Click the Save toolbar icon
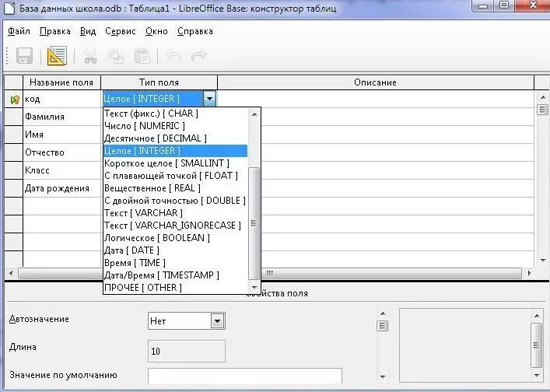Screen dimensions: 550x392 tap(24, 56)
